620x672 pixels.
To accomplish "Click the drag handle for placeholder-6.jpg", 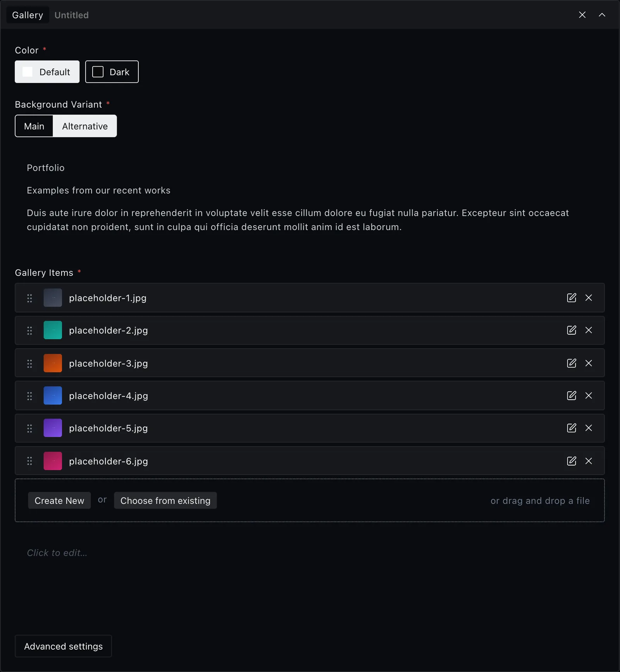I will click(x=29, y=461).
